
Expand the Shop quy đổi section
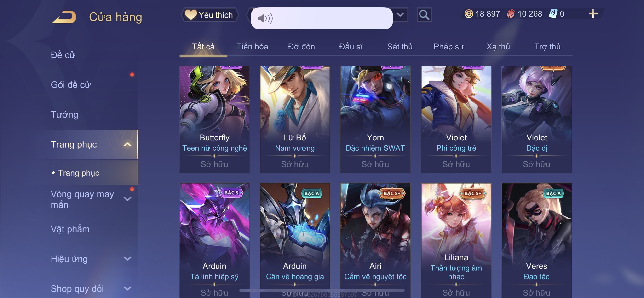[127, 288]
